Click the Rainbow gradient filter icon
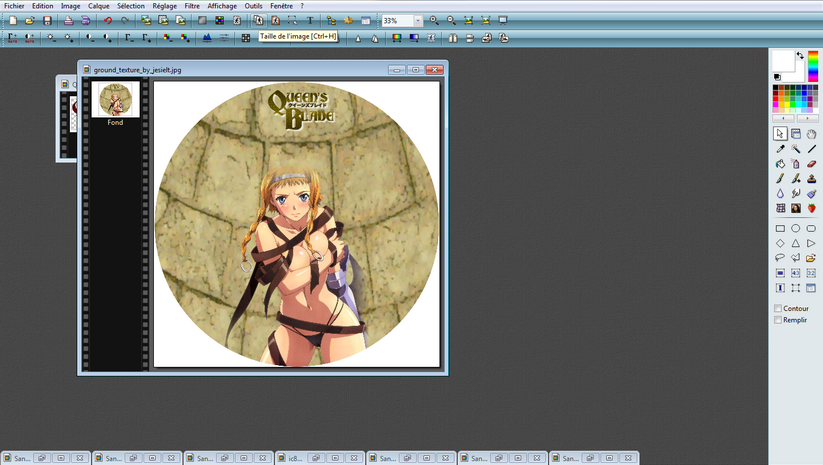The height and width of the screenshot is (465, 823). point(397,38)
